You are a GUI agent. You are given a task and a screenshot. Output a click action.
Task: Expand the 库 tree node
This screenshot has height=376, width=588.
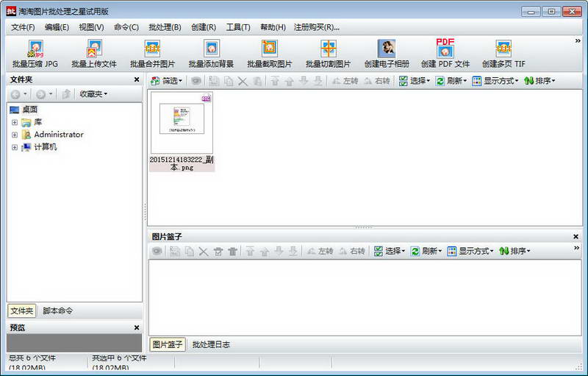coord(15,122)
